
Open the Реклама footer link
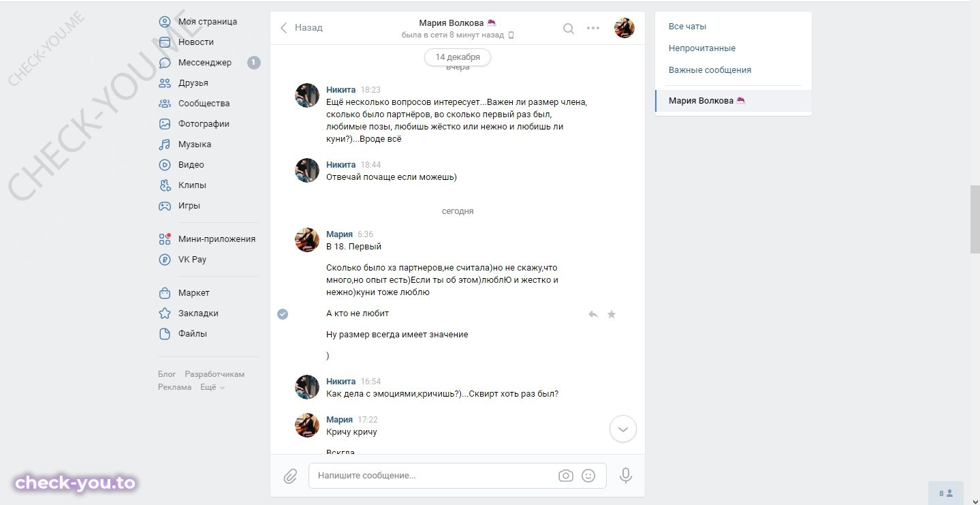(x=175, y=387)
